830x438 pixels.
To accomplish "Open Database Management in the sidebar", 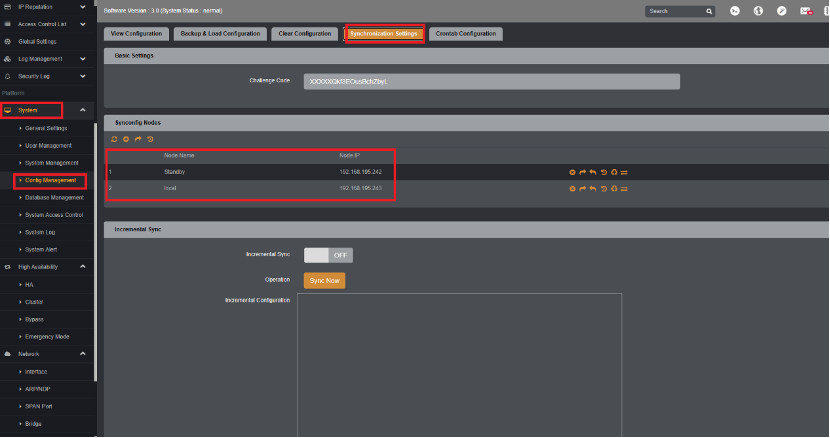I will pyautogui.click(x=54, y=198).
